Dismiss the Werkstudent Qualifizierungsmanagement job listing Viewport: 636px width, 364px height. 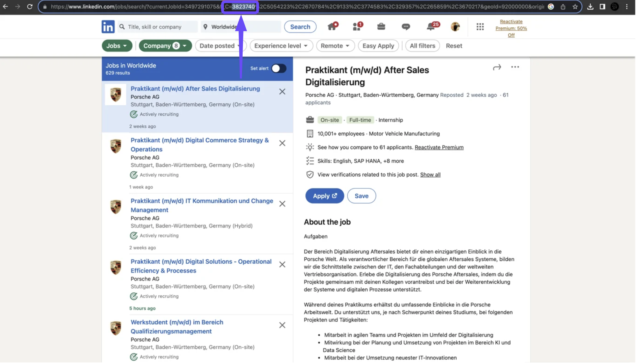[x=283, y=326]
